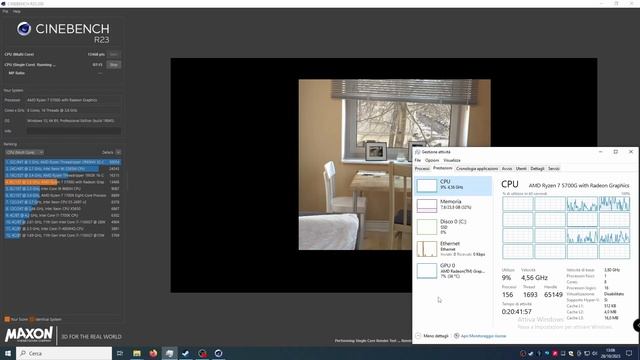Open File Explorer from taskbar
This screenshot has height=360, width=640.
[x=137, y=353]
